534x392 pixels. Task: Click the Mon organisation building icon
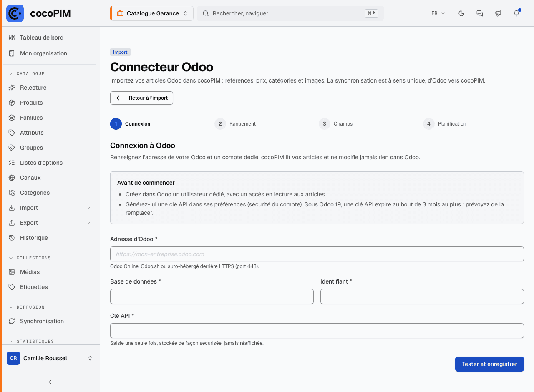pos(12,53)
